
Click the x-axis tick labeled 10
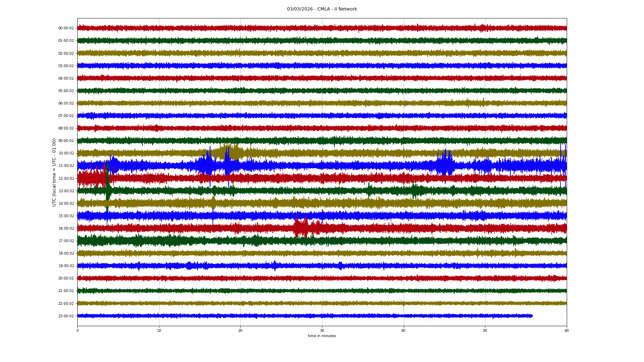click(159, 331)
